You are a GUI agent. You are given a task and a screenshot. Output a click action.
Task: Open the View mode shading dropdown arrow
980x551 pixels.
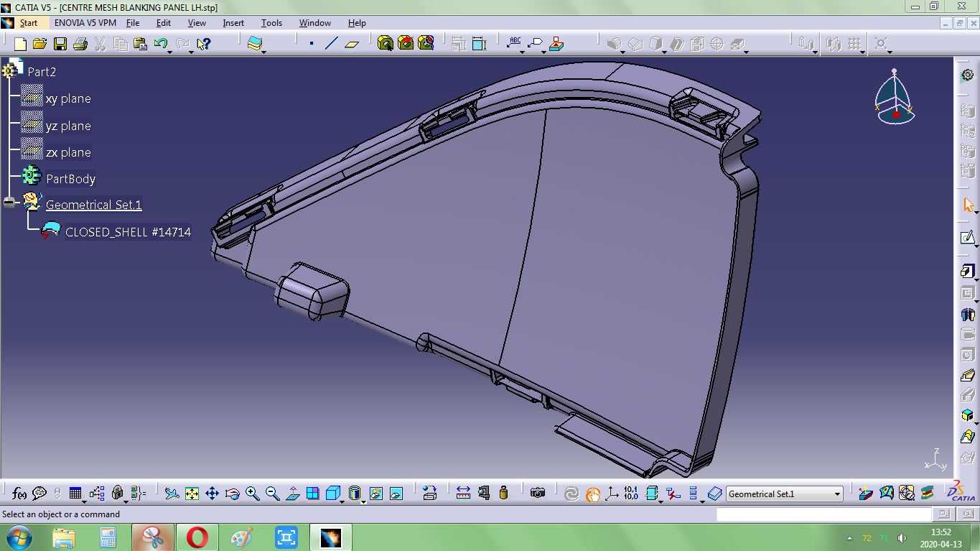click(363, 501)
